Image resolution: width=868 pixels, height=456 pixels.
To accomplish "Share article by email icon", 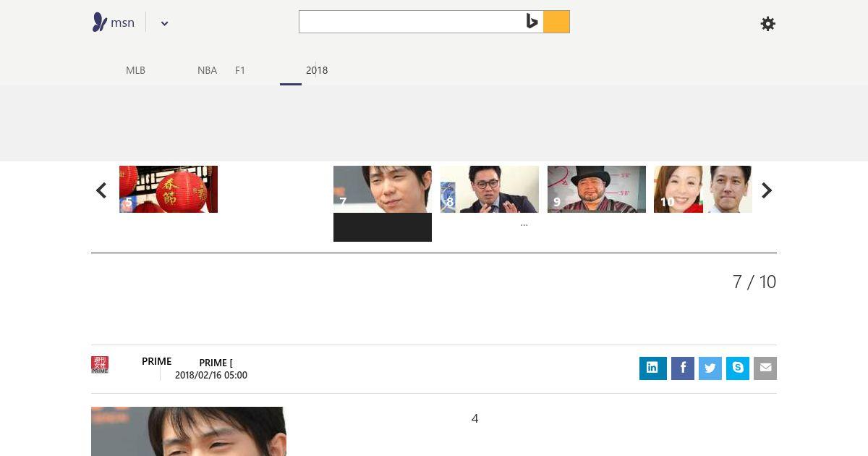I will [765, 368].
